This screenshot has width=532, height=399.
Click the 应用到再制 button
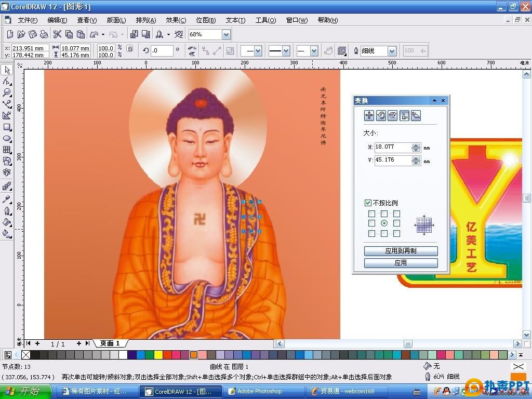click(x=401, y=251)
